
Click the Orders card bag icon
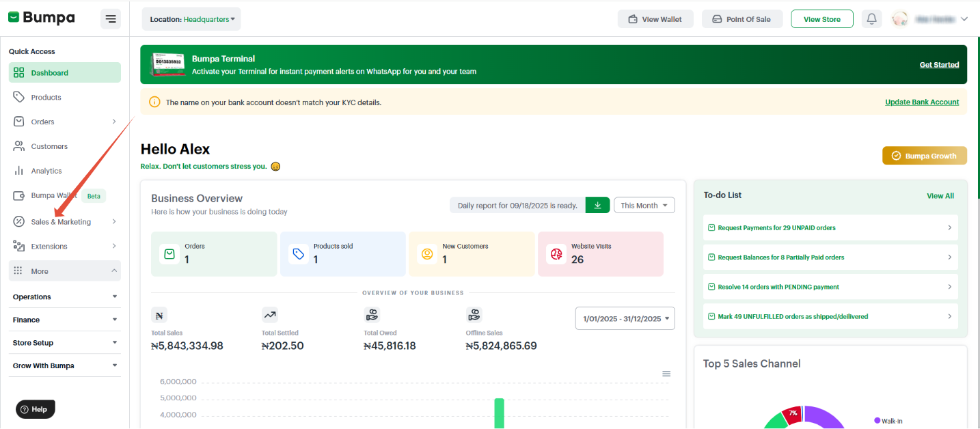pyautogui.click(x=169, y=254)
